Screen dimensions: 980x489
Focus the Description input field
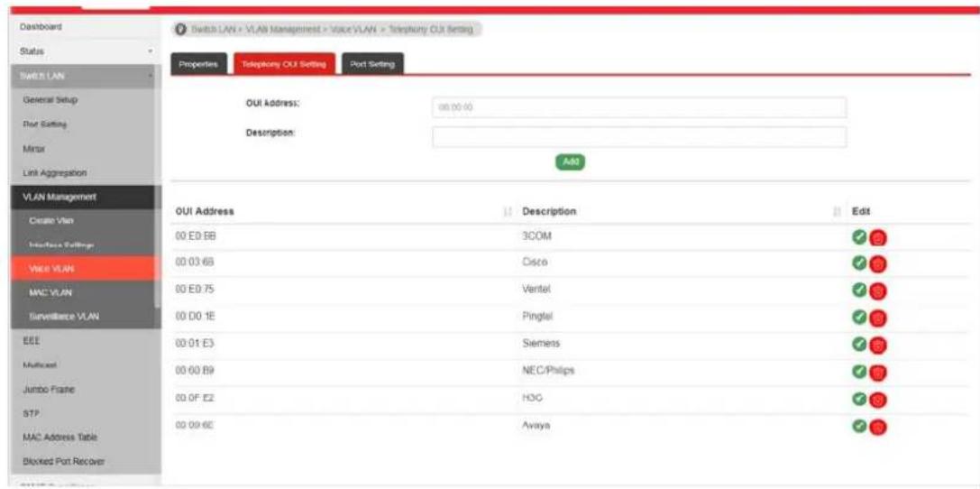[x=639, y=137]
